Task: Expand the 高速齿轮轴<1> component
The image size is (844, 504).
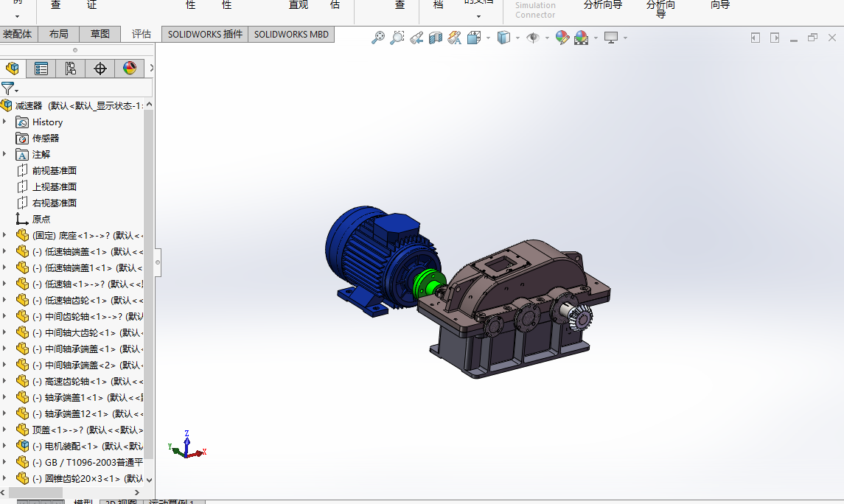Action: (x=5, y=381)
